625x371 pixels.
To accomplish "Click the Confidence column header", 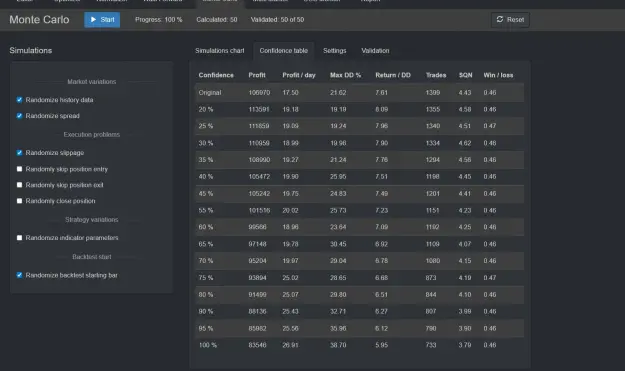I will [x=216, y=75].
